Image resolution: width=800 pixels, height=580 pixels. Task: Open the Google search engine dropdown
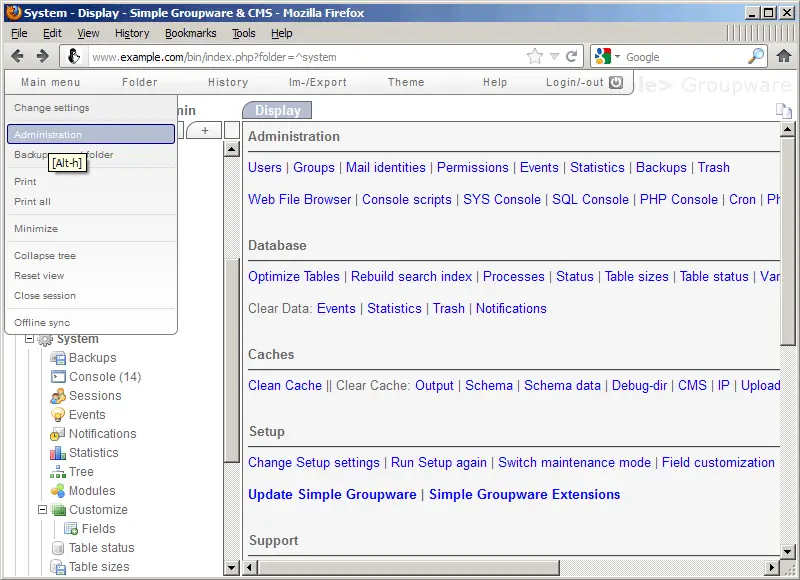pyautogui.click(x=617, y=57)
